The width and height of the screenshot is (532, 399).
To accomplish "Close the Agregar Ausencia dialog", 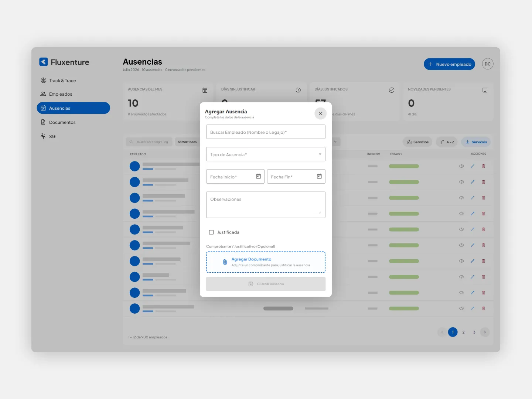I will (320, 113).
